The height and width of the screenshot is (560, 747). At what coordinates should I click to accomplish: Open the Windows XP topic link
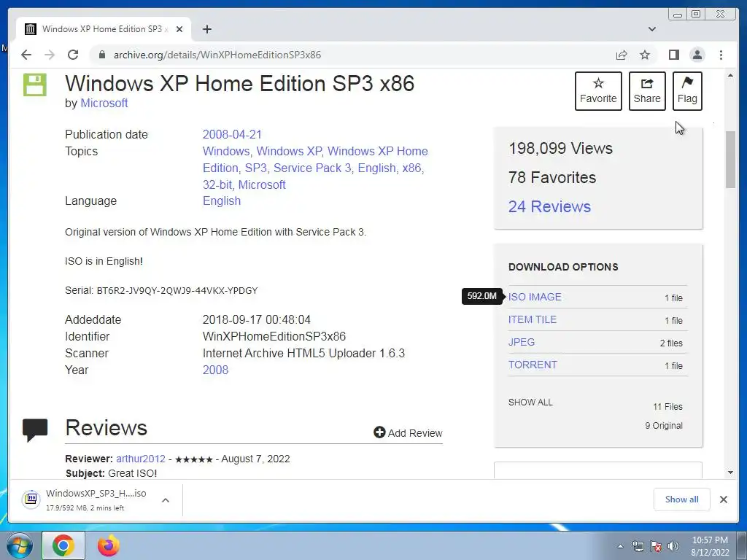coord(289,151)
